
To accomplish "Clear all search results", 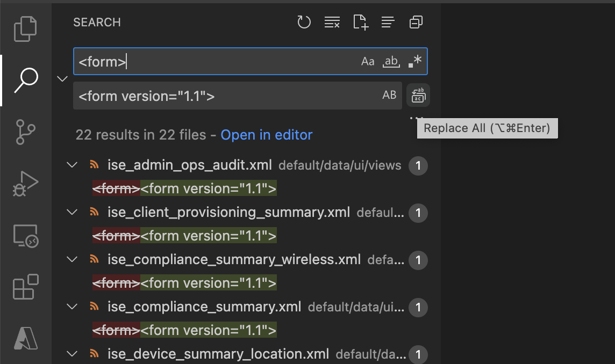I will (x=332, y=22).
